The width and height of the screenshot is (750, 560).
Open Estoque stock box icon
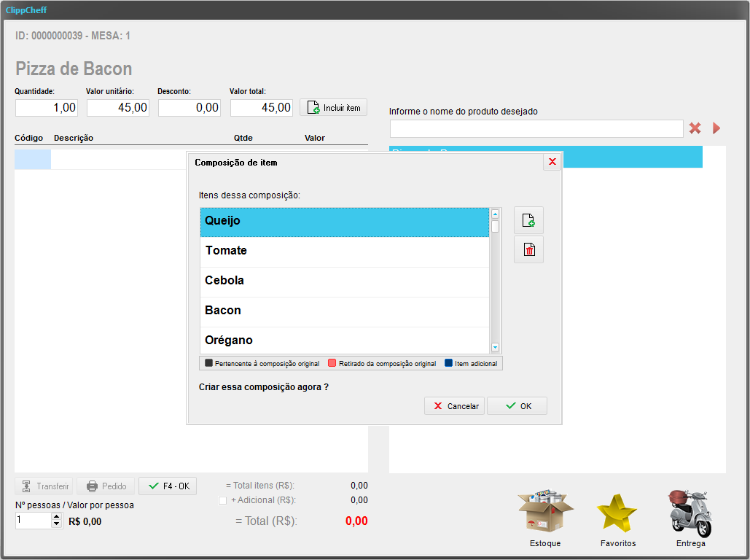point(545,513)
